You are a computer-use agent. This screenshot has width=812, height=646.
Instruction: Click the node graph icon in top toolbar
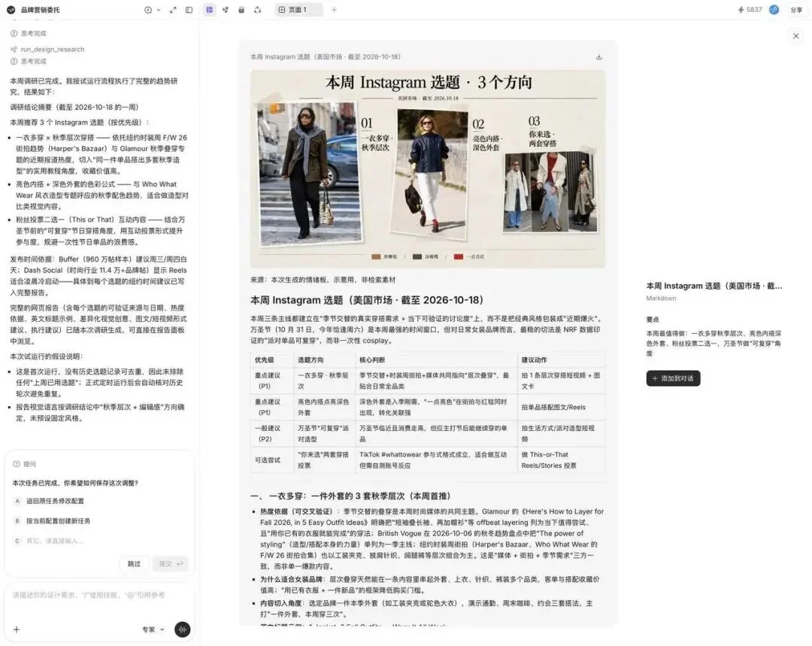tap(226, 10)
